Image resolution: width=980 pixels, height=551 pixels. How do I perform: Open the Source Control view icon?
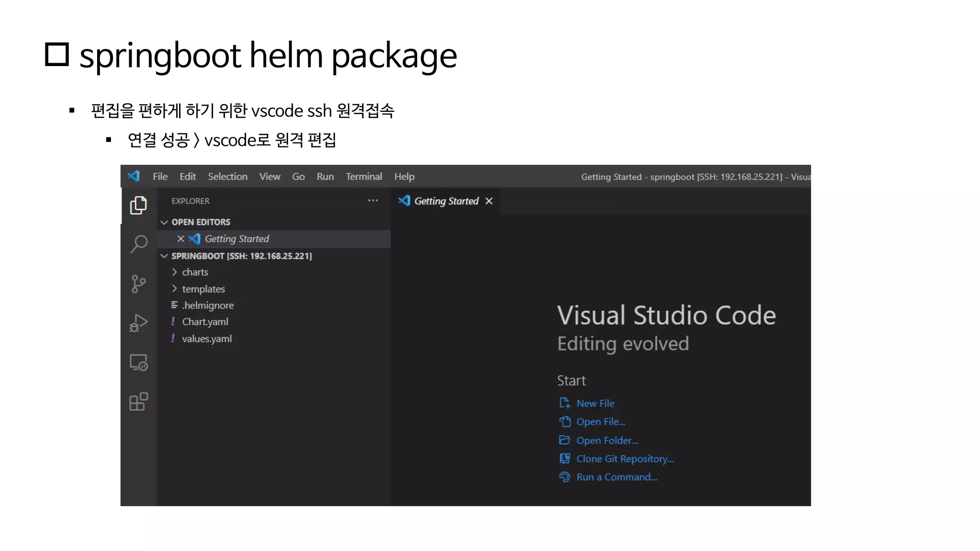138,284
